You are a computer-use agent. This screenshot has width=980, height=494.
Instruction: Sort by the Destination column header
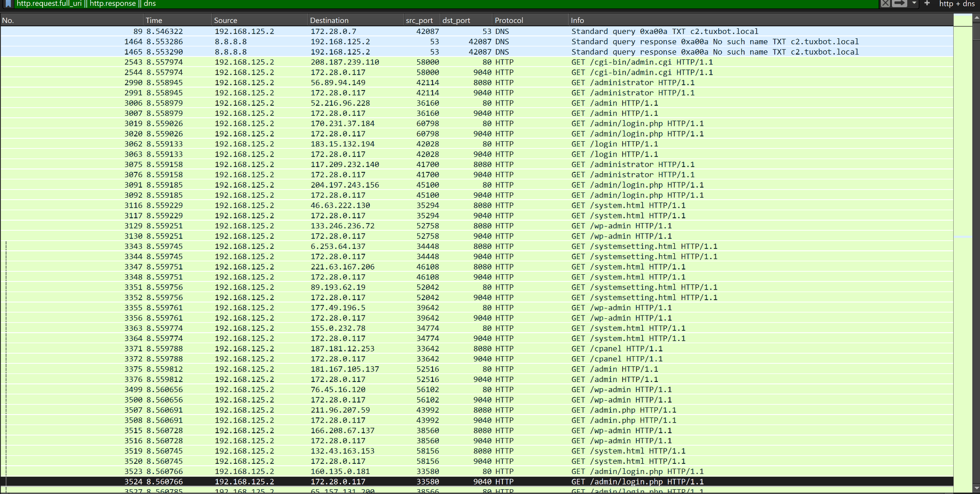point(356,20)
